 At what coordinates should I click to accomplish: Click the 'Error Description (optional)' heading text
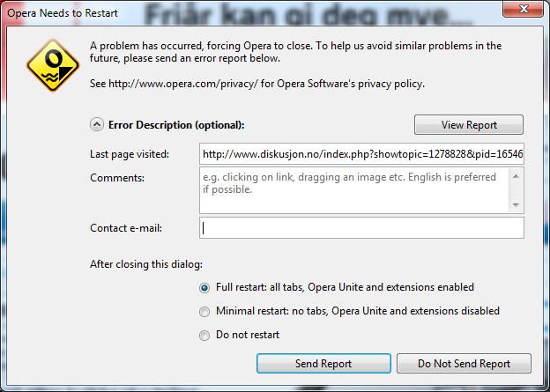(x=175, y=125)
